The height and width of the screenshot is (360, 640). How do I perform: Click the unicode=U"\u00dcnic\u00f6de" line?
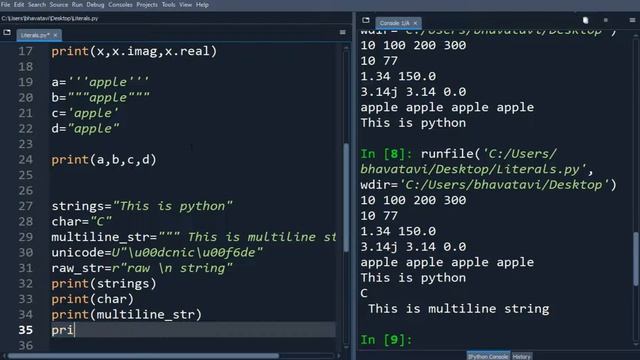point(157,253)
